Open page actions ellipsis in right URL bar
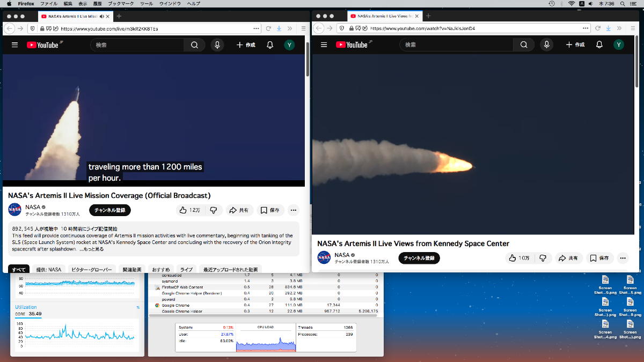The height and width of the screenshot is (362, 644). coord(586,28)
